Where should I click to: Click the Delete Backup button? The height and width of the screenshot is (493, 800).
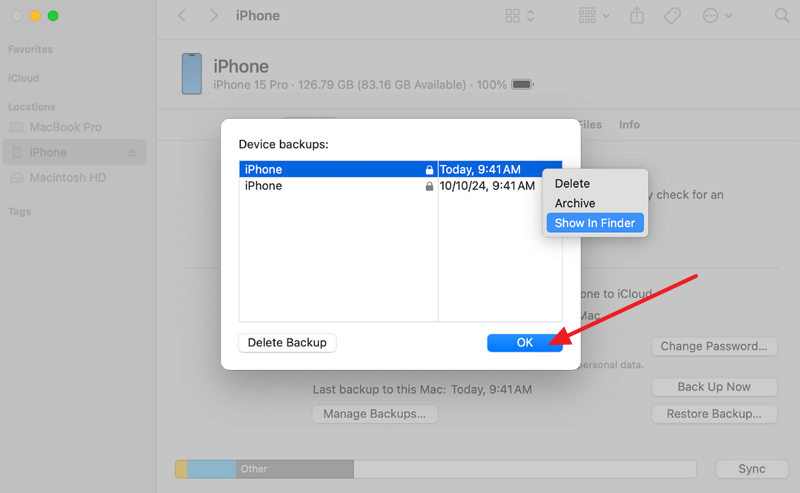[287, 342]
